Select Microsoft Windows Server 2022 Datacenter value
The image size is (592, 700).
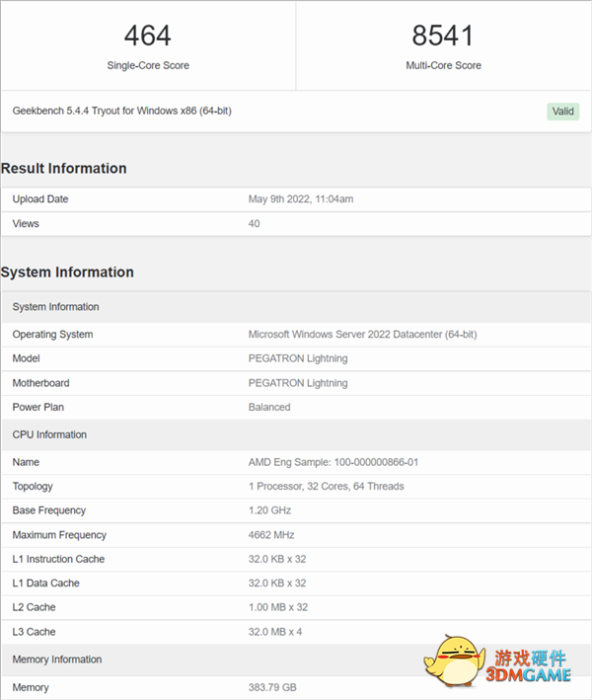point(363,335)
